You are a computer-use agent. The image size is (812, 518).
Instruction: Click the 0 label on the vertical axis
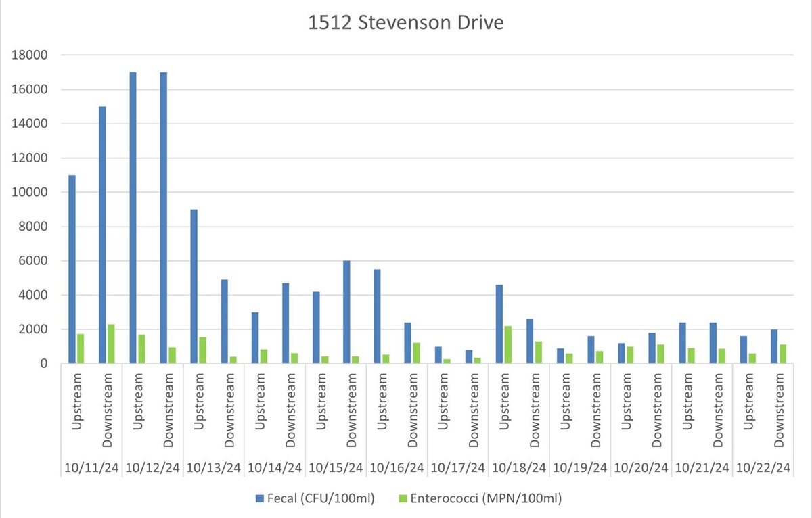click(47, 362)
